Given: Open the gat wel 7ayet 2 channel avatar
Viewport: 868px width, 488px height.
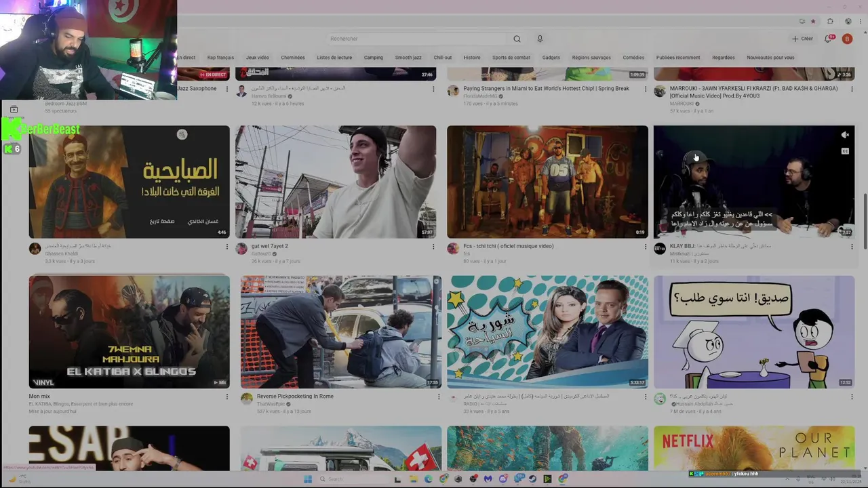Looking at the screenshot, I should [241, 249].
